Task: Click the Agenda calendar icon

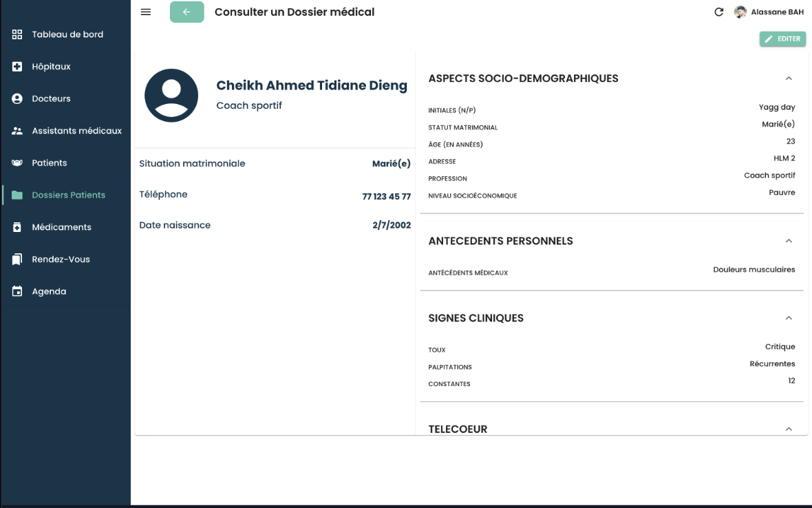Action: (x=17, y=291)
